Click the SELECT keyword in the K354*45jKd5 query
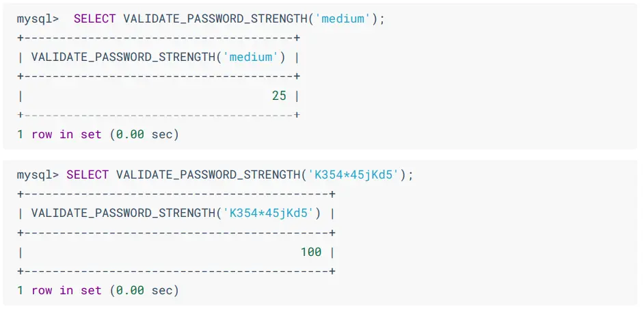The width and height of the screenshot is (644, 310). click(88, 175)
